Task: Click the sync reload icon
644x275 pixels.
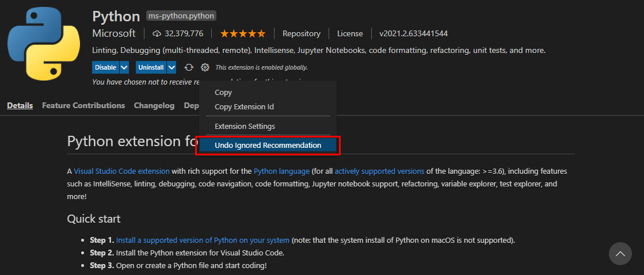Action: (189, 67)
